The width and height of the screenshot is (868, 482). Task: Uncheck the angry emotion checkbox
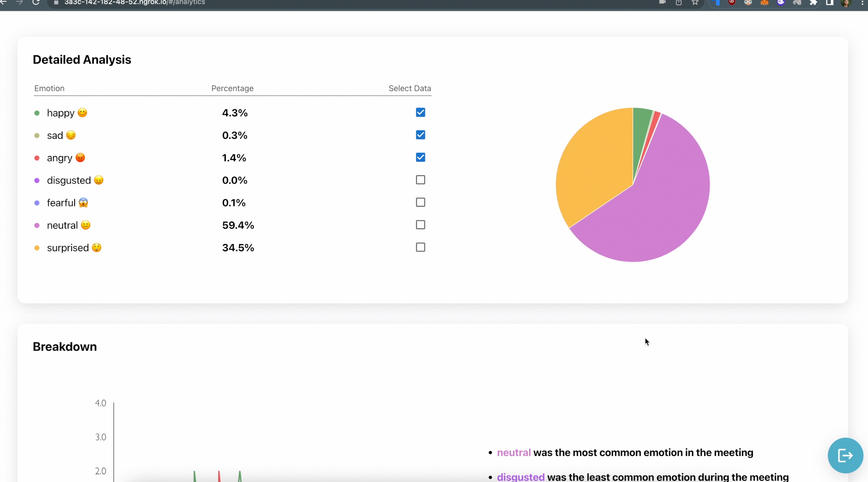point(420,158)
